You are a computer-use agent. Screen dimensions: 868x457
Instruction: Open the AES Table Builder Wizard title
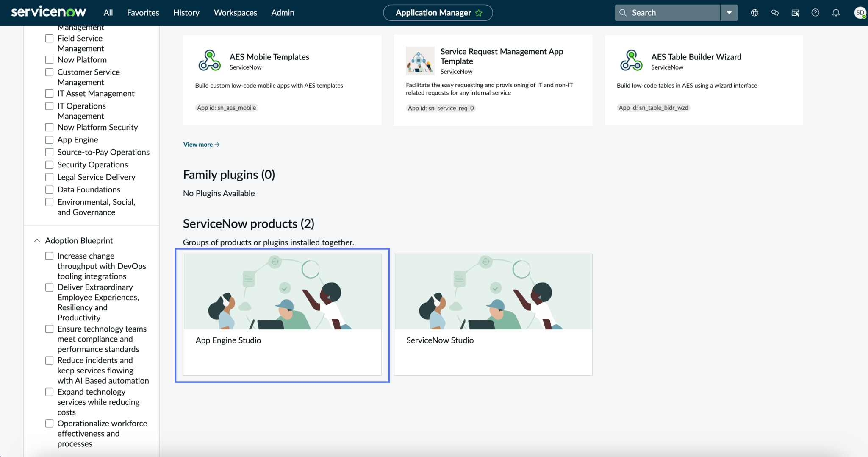click(696, 57)
